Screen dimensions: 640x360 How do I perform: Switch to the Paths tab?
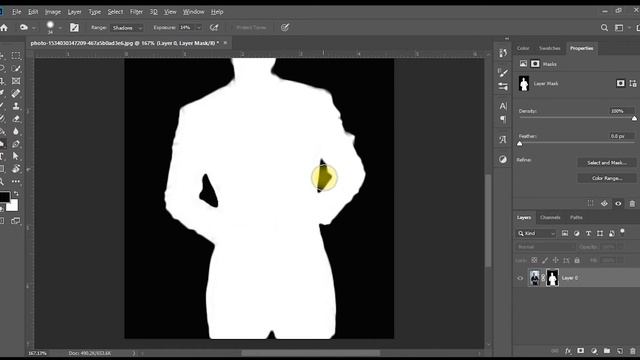576,218
